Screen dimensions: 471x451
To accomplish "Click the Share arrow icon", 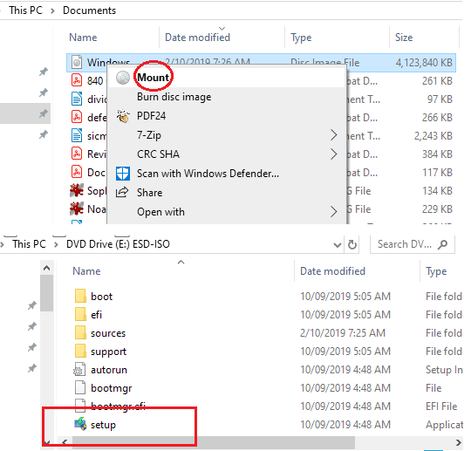I will [122, 192].
